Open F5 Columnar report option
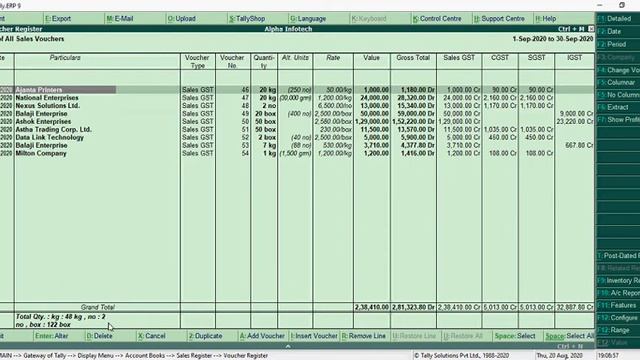The height and width of the screenshot is (360, 640). click(618, 82)
